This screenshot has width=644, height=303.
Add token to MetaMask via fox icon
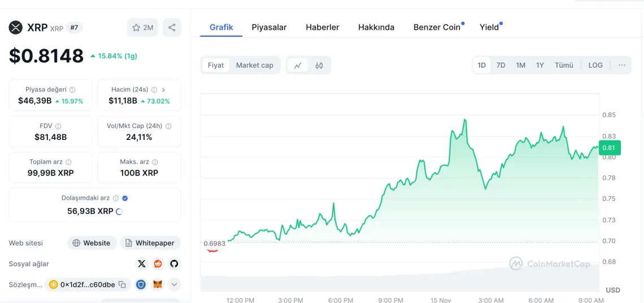[x=158, y=284]
